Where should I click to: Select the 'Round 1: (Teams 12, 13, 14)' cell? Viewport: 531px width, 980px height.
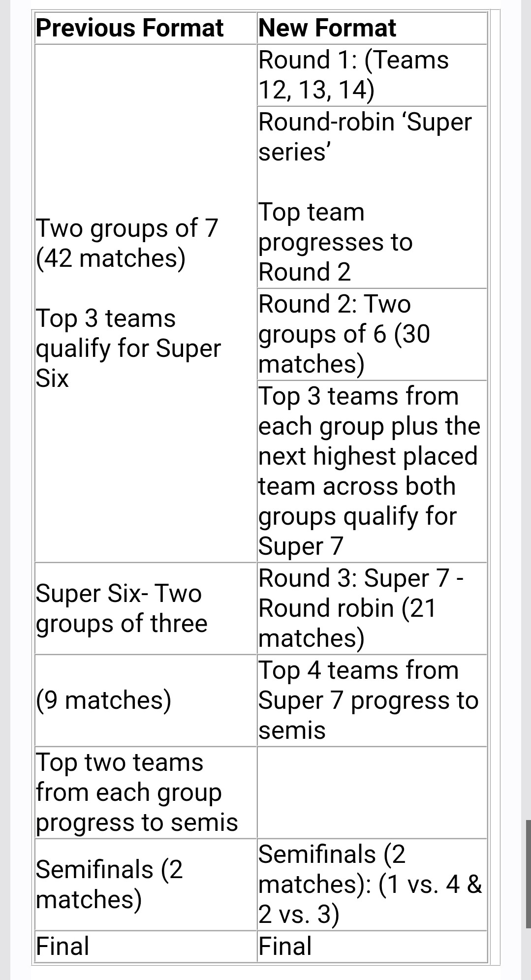(x=372, y=75)
